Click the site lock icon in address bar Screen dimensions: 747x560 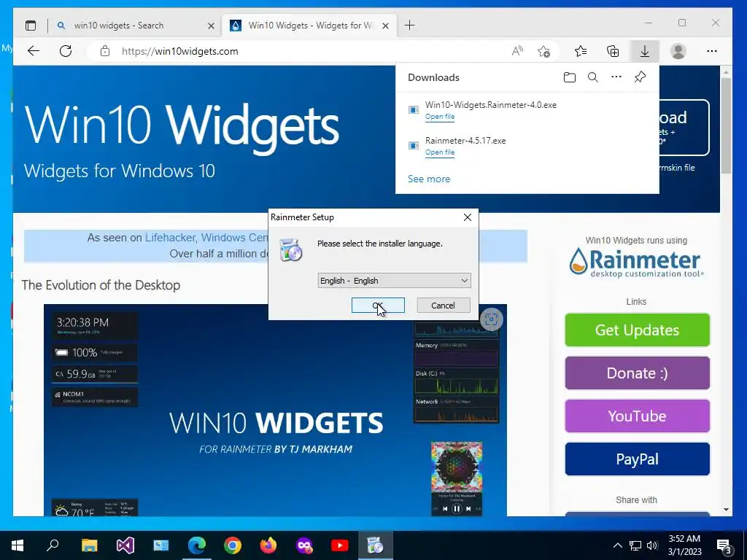(105, 51)
